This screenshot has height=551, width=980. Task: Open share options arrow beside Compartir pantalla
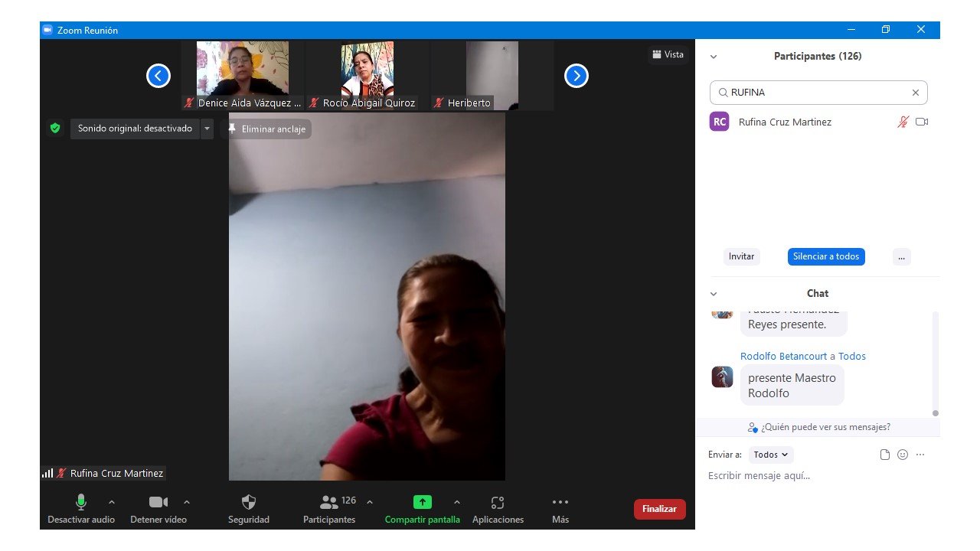click(x=457, y=502)
